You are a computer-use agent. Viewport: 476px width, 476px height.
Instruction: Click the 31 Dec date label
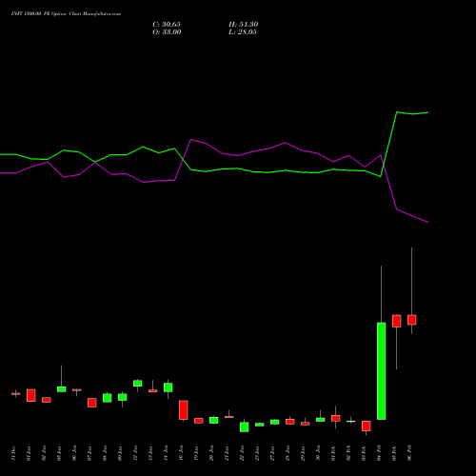coord(13,453)
